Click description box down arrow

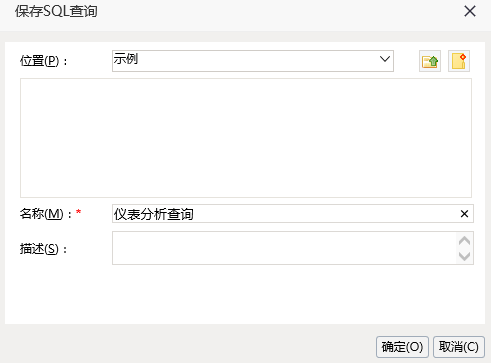point(464,256)
